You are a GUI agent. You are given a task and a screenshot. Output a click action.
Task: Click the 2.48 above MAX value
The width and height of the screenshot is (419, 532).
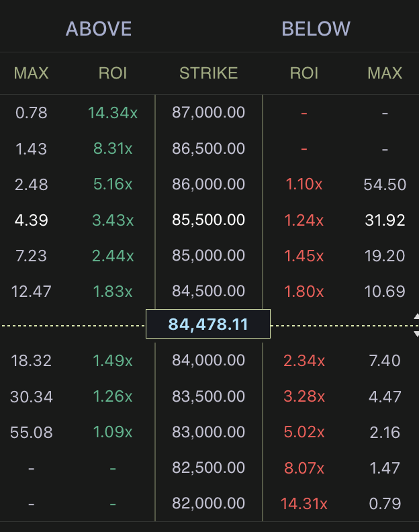pos(31,185)
